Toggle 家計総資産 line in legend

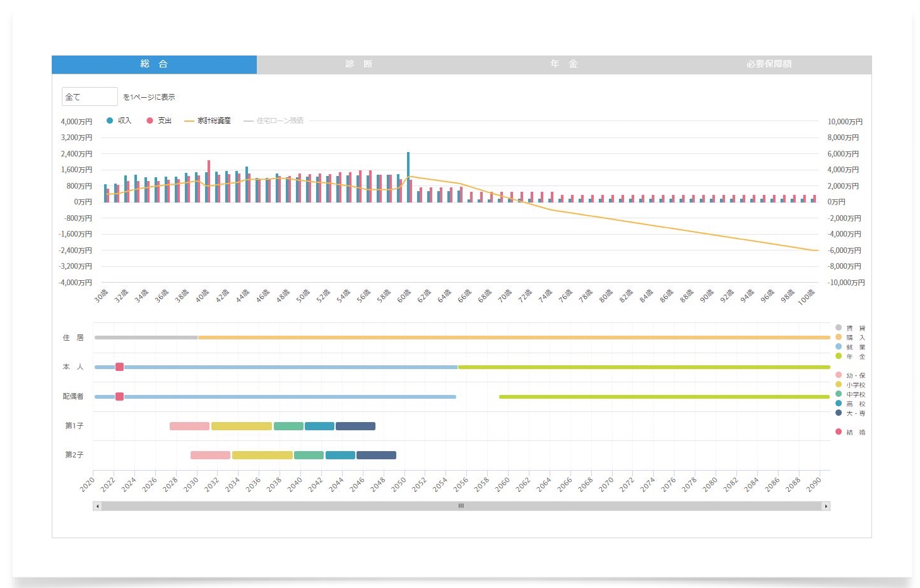click(x=208, y=121)
